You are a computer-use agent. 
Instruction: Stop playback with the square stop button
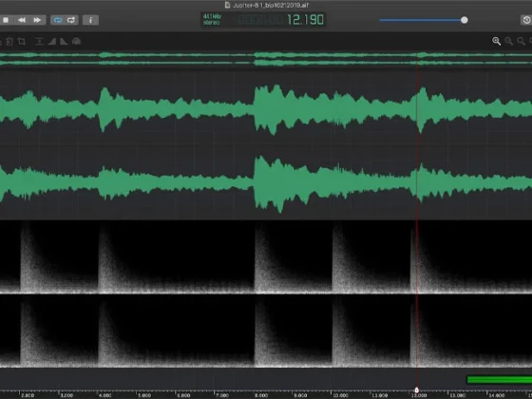tap(6, 20)
